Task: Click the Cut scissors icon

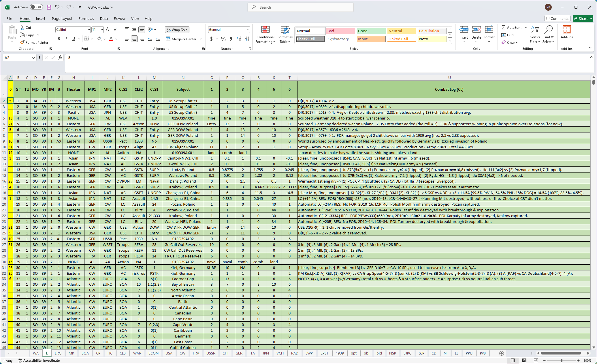Action: (22, 28)
